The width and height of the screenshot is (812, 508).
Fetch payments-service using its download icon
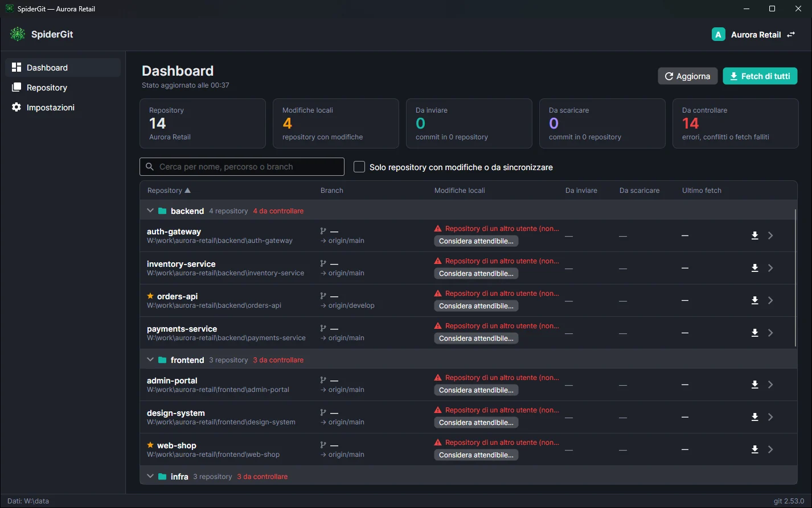[x=754, y=333]
